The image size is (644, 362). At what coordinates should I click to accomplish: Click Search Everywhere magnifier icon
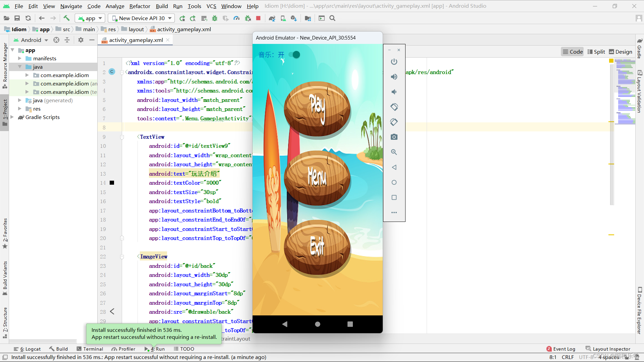[332, 18]
